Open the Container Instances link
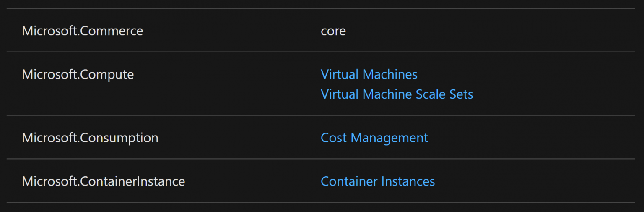The height and width of the screenshot is (212, 644). tap(377, 181)
